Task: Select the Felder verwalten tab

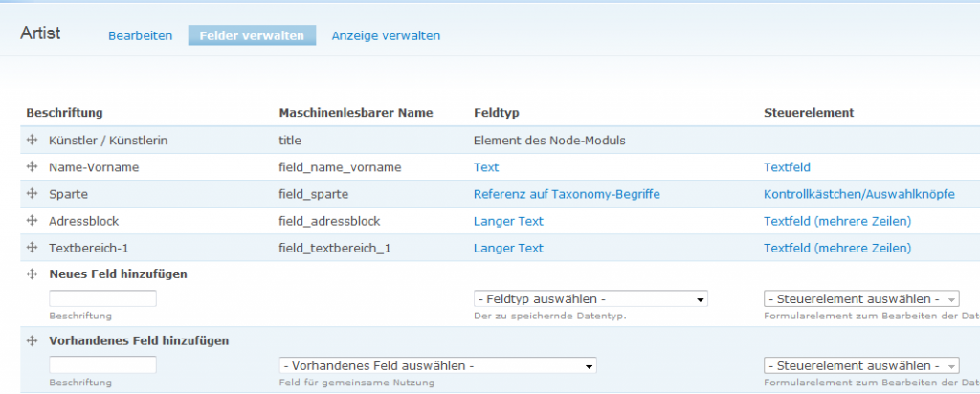Action: click(252, 35)
